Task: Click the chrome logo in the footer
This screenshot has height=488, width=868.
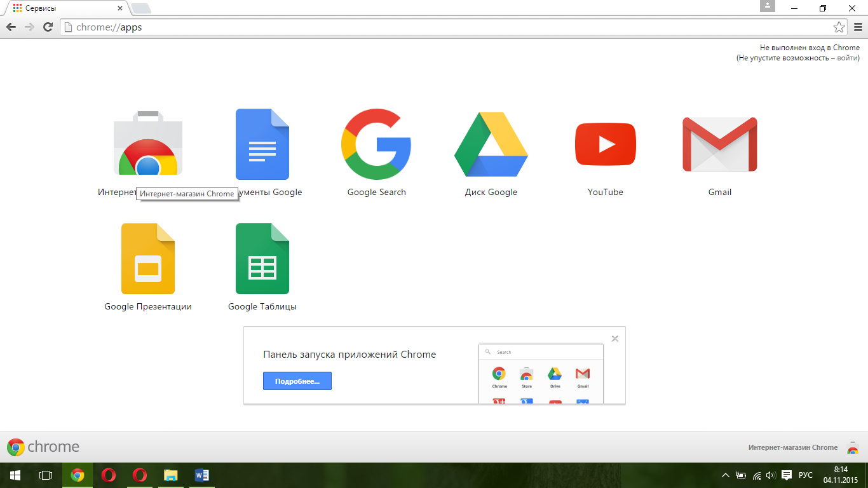Action: coord(43,447)
